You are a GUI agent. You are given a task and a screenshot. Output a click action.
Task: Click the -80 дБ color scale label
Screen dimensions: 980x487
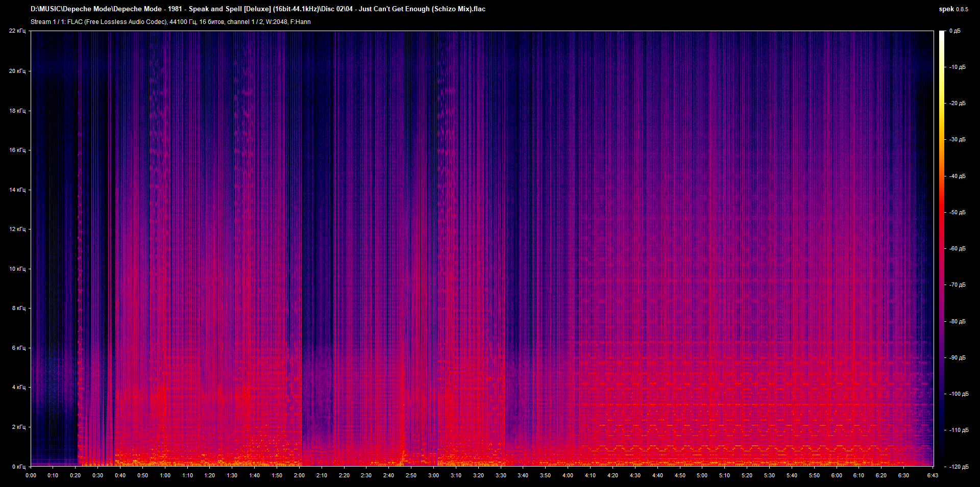(x=957, y=321)
